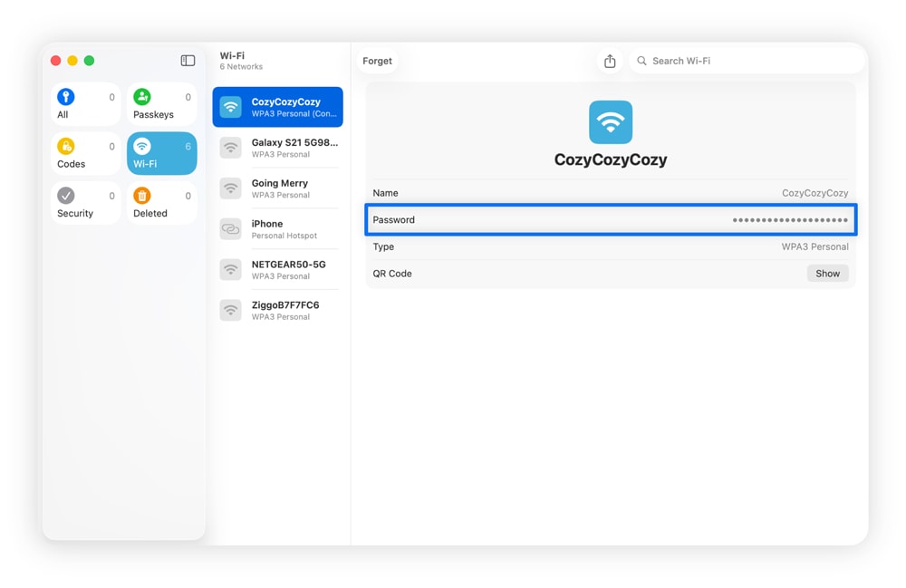Toggle the sidebar visibility icon

click(188, 60)
